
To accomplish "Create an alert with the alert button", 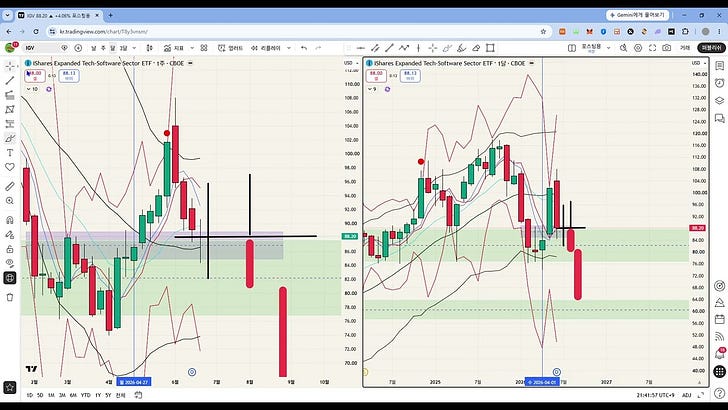I will [x=230, y=48].
